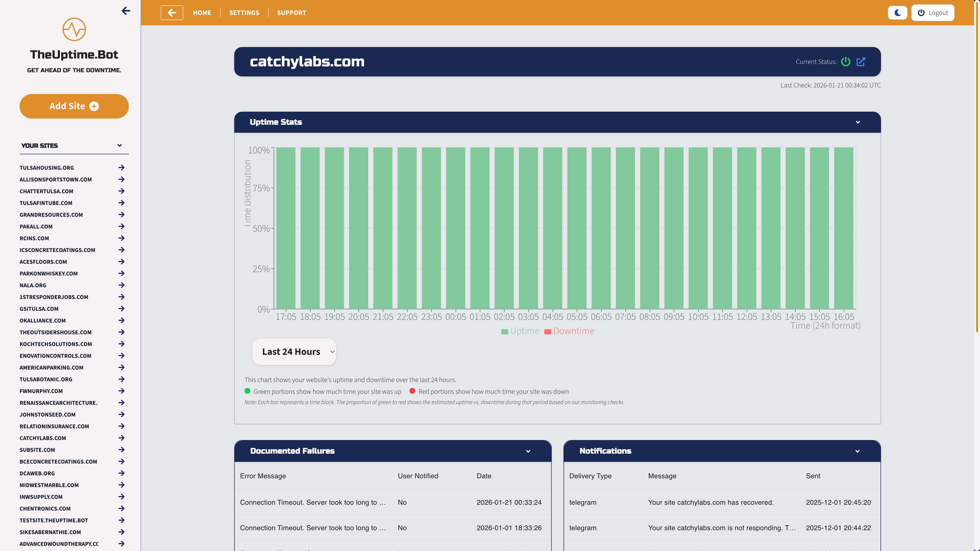Viewport: 980px width, 551px height.
Task: Open the Last 24 Hours dropdown
Action: point(294,352)
